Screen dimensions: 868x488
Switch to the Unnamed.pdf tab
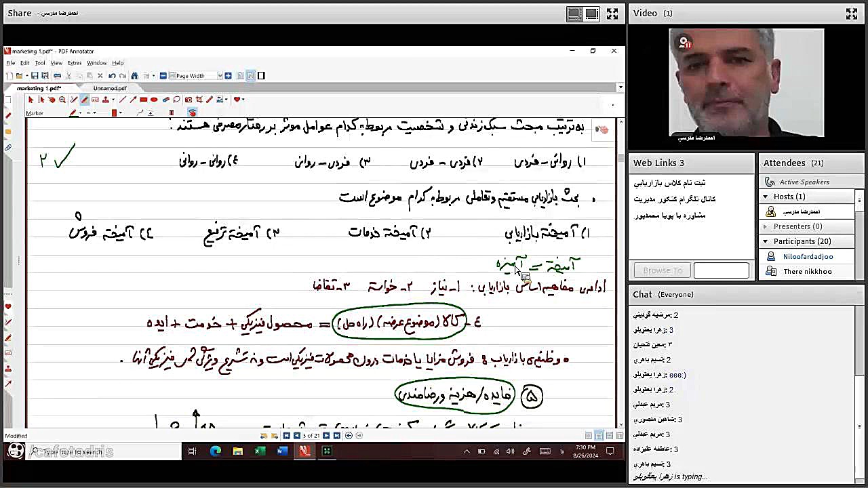point(110,89)
